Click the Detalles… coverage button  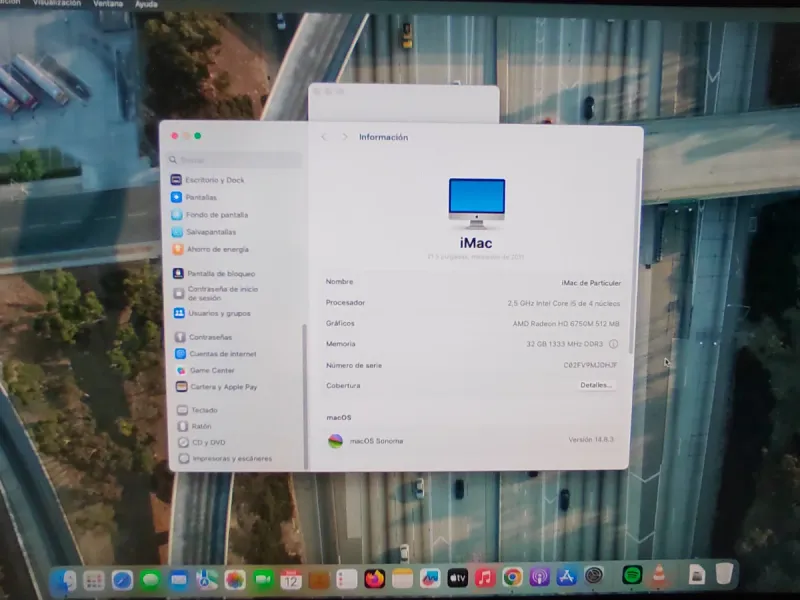[x=596, y=385]
